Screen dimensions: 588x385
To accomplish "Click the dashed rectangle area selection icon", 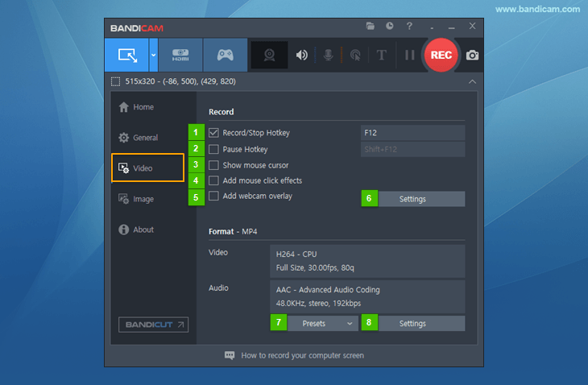I will pos(115,81).
